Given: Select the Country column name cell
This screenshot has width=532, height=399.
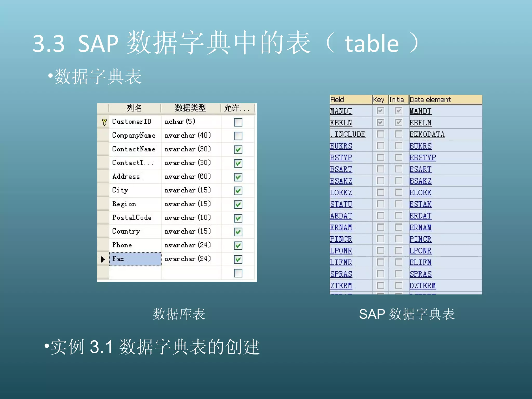Looking at the screenshot, I should pyautogui.click(x=135, y=231).
